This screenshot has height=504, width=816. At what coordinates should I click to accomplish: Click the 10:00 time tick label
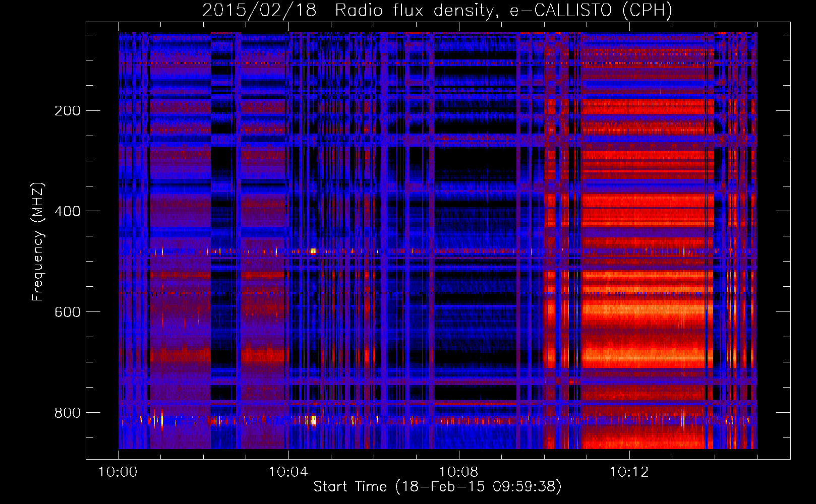pyautogui.click(x=118, y=472)
